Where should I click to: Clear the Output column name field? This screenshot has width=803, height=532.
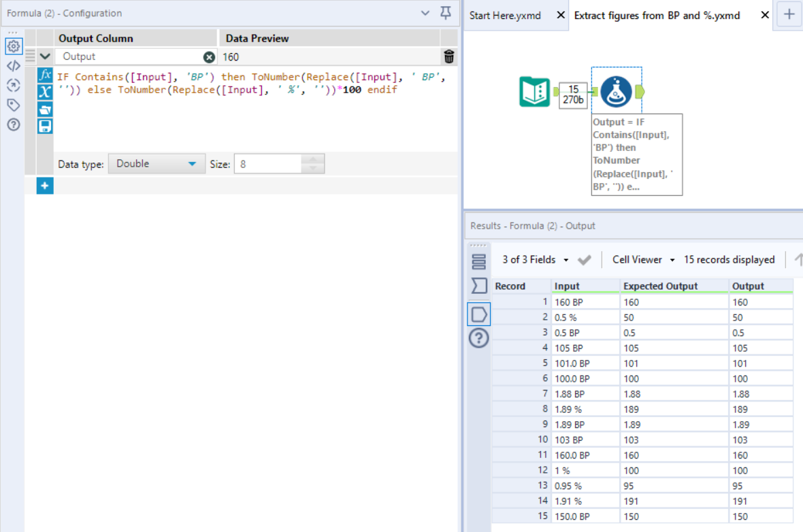click(209, 56)
